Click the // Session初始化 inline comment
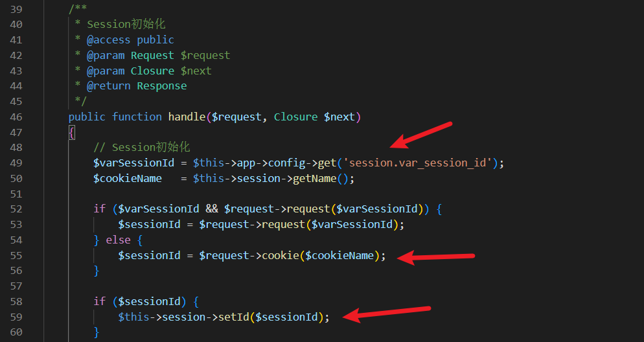Viewport: 644px width, 342px height. [x=142, y=148]
